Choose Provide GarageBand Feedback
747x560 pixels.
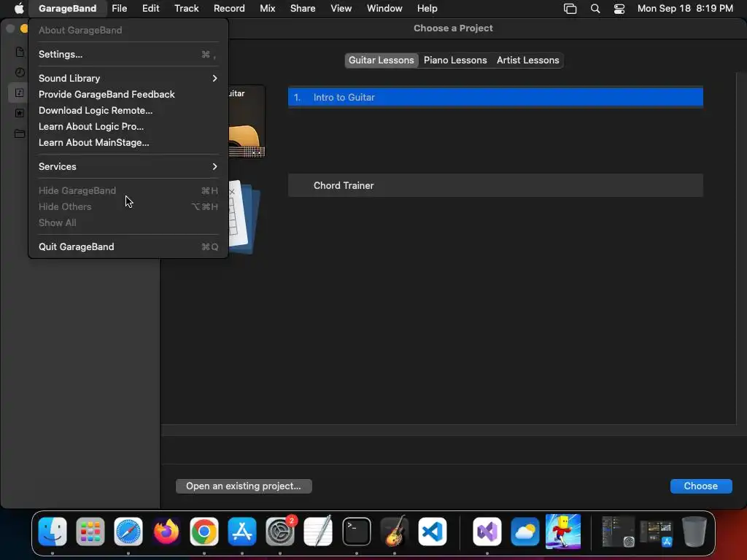coord(128,94)
